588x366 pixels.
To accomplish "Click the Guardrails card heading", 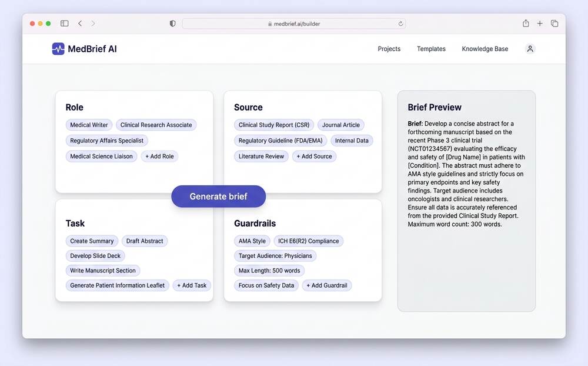I will point(255,224).
